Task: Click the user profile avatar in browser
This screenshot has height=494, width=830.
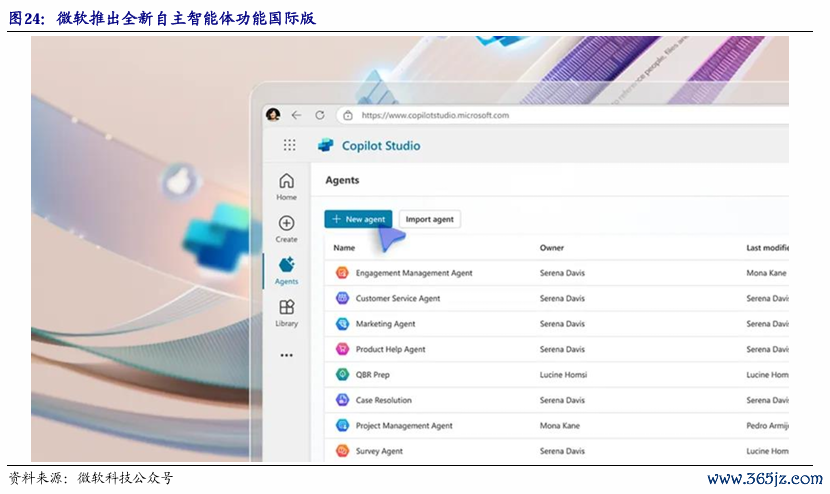Action: click(x=273, y=114)
